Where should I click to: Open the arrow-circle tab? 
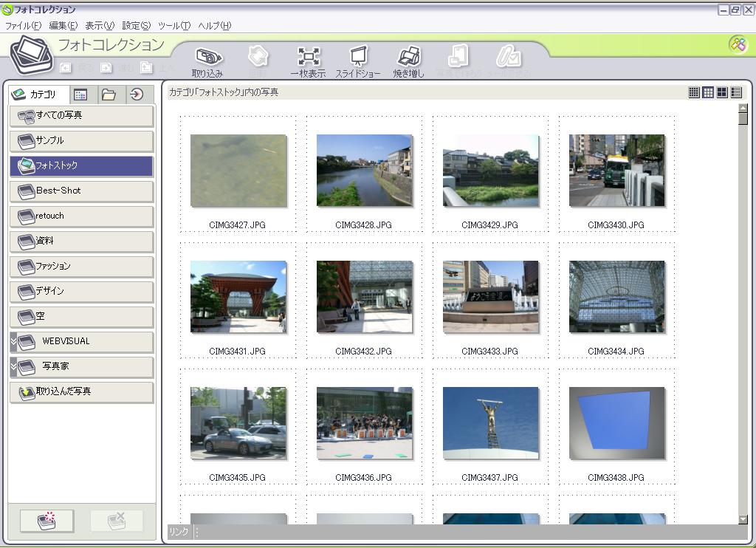[x=137, y=95]
